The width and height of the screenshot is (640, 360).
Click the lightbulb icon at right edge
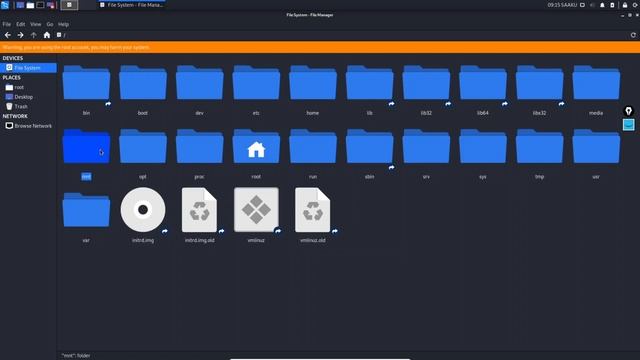coord(629,111)
